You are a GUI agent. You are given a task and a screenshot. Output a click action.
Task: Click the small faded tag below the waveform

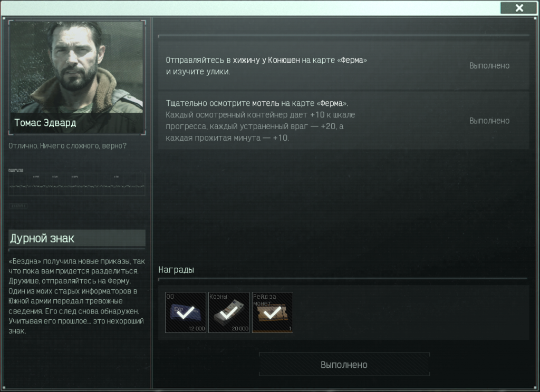click(x=18, y=206)
